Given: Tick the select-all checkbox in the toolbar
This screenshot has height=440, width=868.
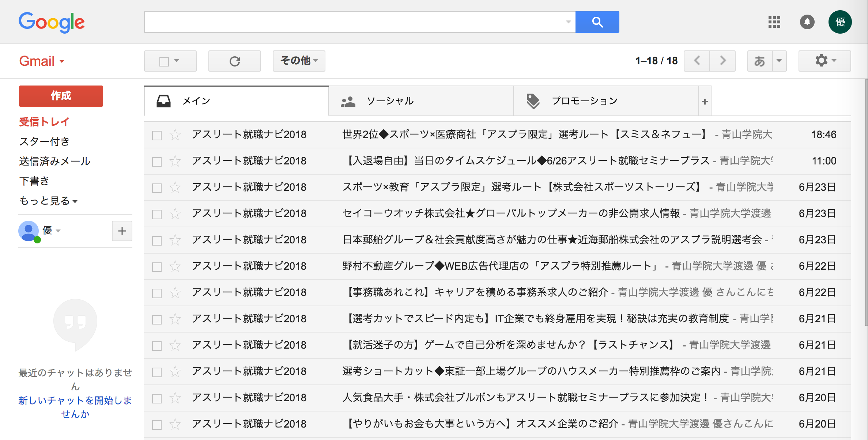Looking at the screenshot, I should tap(164, 61).
